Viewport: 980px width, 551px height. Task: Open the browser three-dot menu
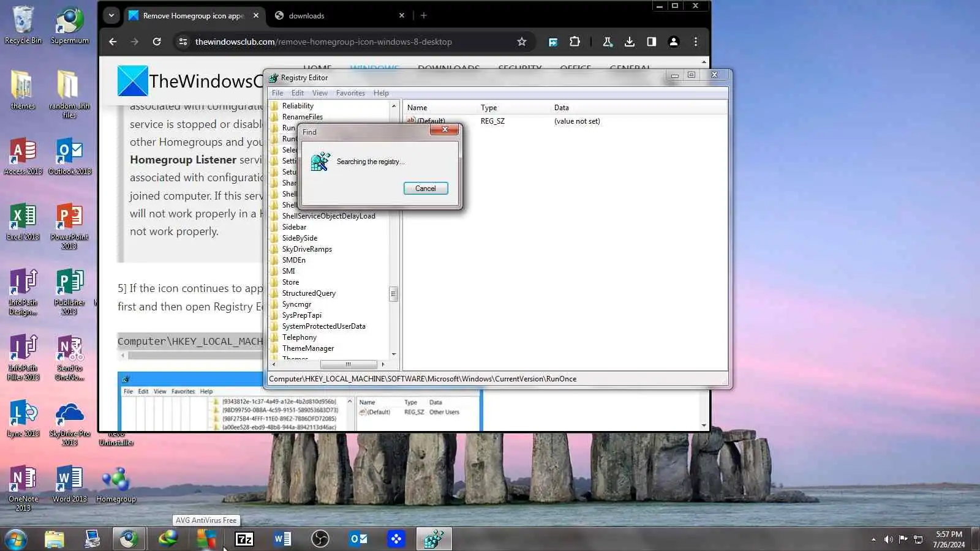click(x=695, y=42)
